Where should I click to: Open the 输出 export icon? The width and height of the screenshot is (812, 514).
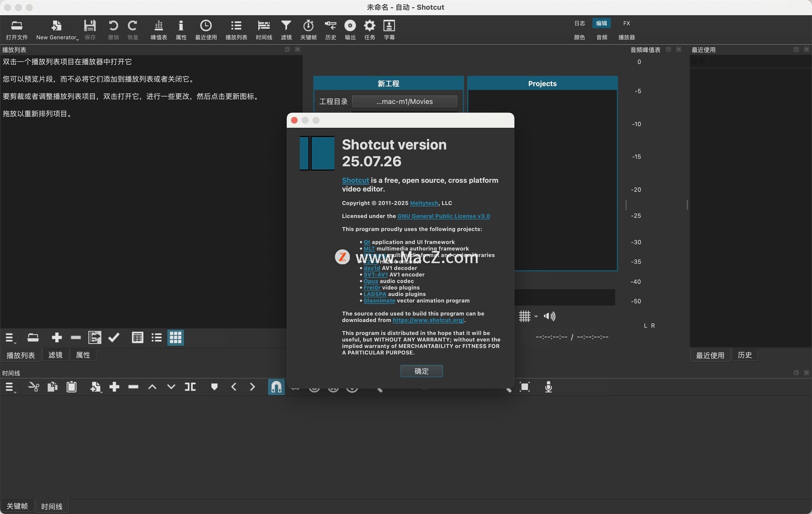[350, 30]
